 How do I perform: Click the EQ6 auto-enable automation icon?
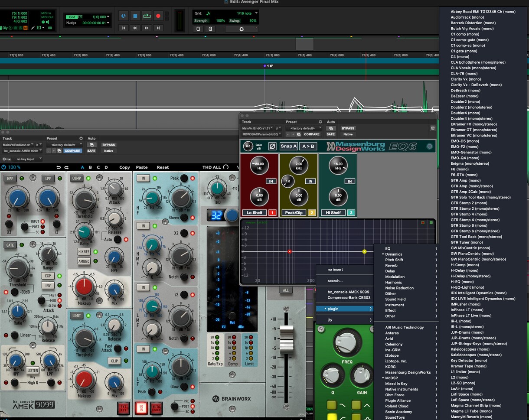click(x=331, y=128)
